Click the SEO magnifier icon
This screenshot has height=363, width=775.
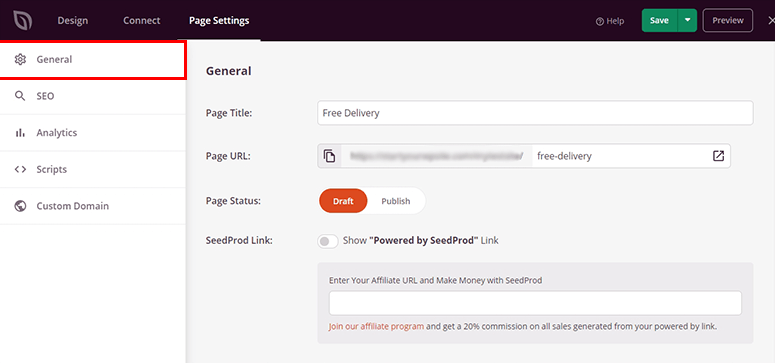pos(20,96)
